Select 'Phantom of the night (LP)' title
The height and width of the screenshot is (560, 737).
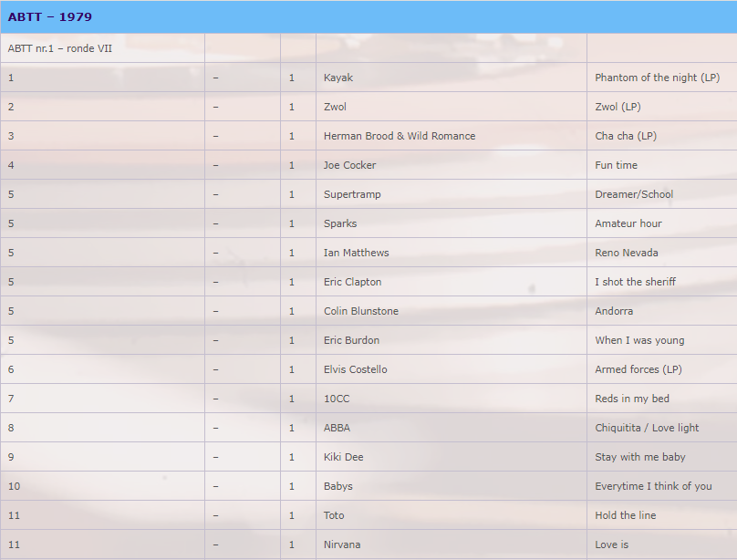[x=657, y=78]
